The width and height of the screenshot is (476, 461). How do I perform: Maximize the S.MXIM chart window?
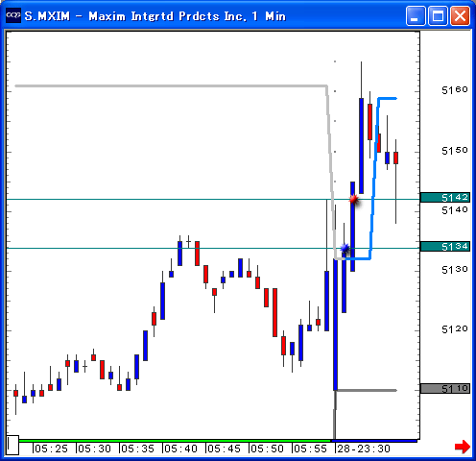point(438,15)
